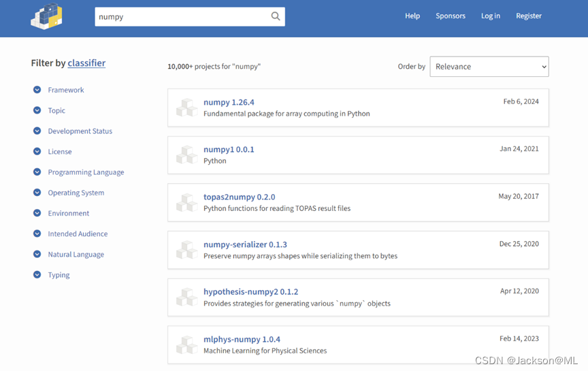Open the mlphys-numpy 1.0.4 project
Image resolution: width=588 pixels, height=371 pixels.
[x=242, y=340]
